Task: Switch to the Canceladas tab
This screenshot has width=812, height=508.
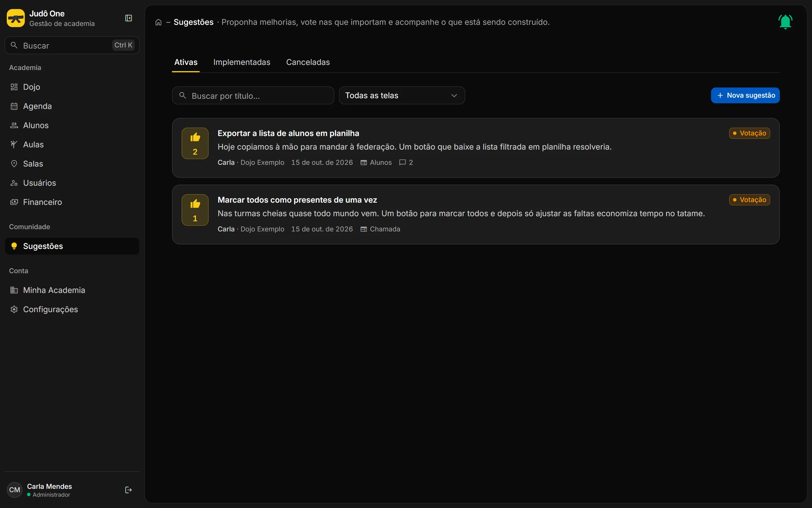Action: point(308,62)
